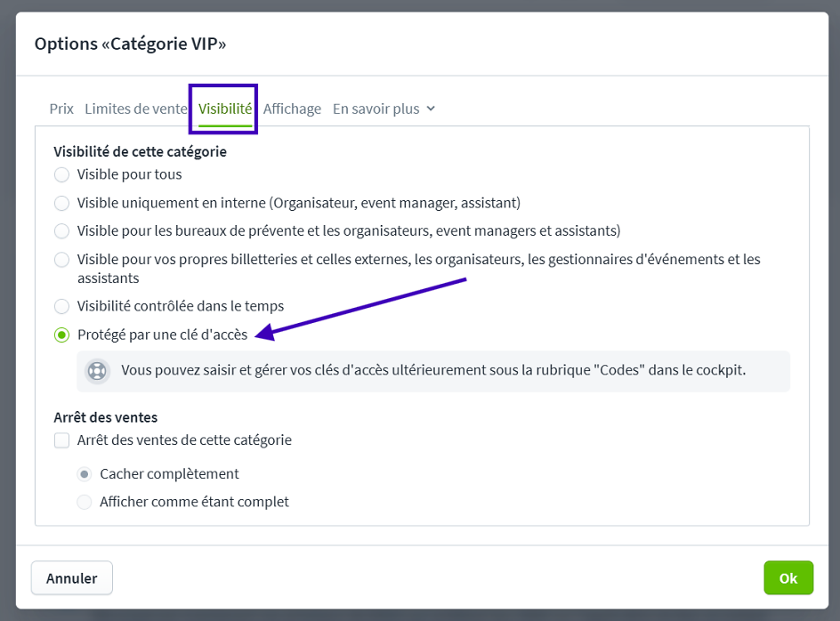Image resolution: width=840 pixels, height=621 pixels.
Task: Open the Affichage tab
Action: pyautogui.click(x=292, y=109)
